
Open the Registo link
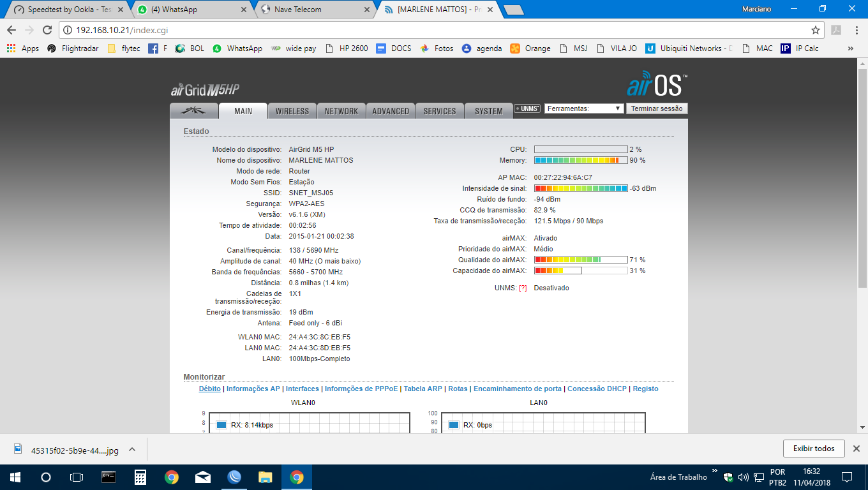coord(645,389)
